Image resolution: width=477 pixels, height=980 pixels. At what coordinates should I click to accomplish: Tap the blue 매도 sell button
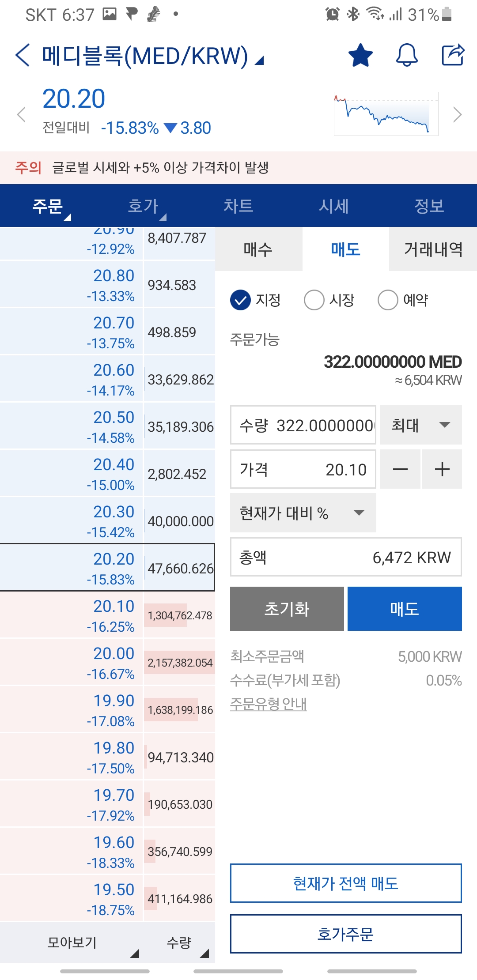(405, 609)
